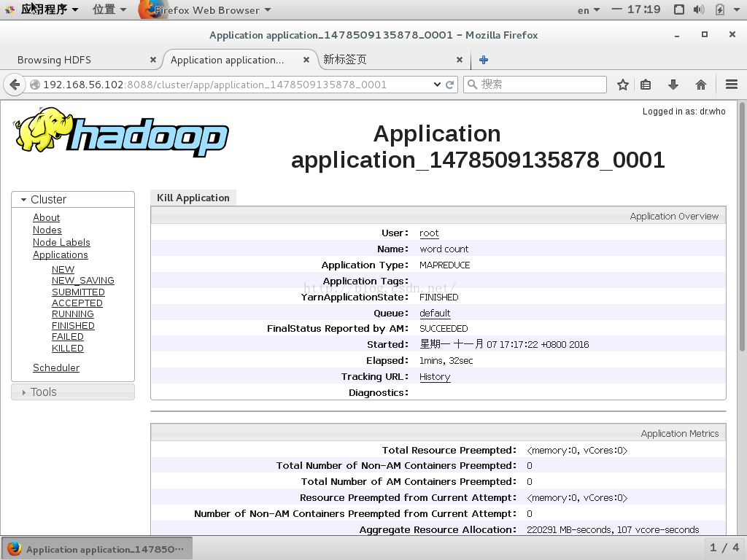Click the window square icon in top bar
The width and height of the screenshot is (747, 560).
point(679,9)
